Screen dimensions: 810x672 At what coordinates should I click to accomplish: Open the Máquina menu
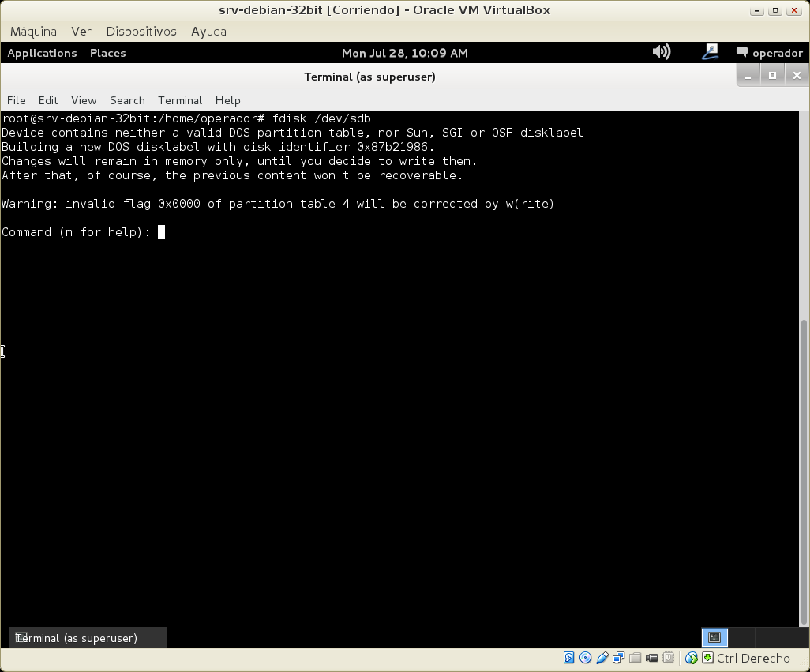(33, 31)
